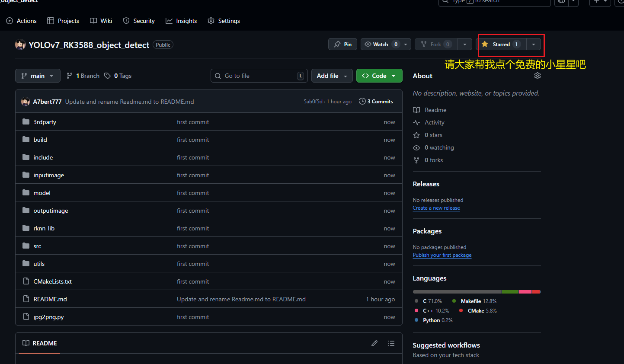Click the C++ 10.2% language entry
This screenshot has width=624, height=364.
pyautogui.click(x=432, y=311)
